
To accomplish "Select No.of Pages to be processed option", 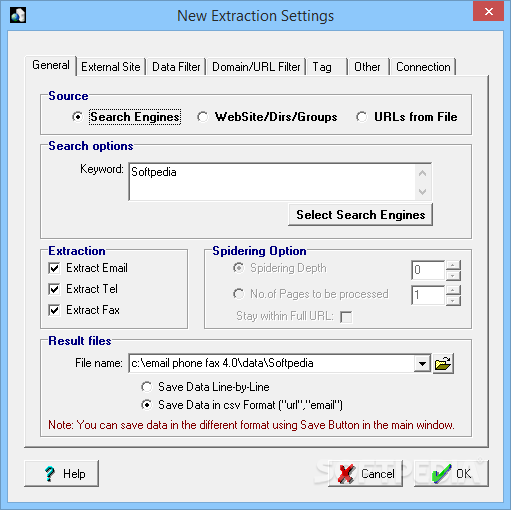I will coord(311,294).
